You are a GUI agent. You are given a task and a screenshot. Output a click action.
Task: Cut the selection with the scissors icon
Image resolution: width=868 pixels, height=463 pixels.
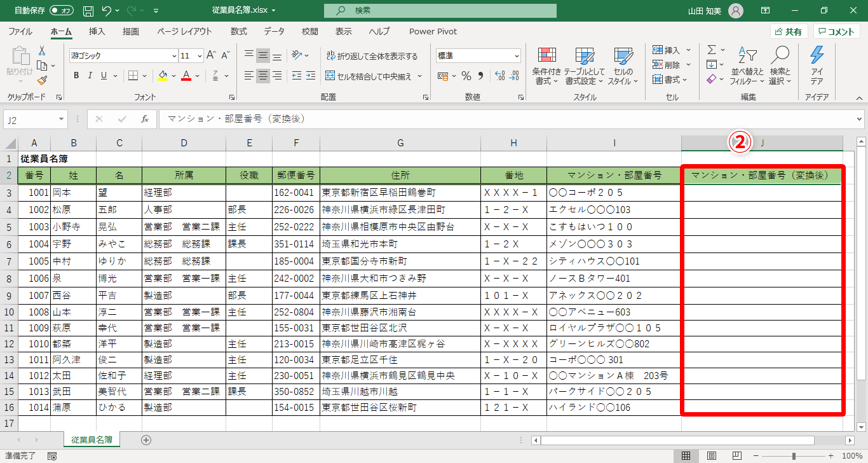[42, 51]
